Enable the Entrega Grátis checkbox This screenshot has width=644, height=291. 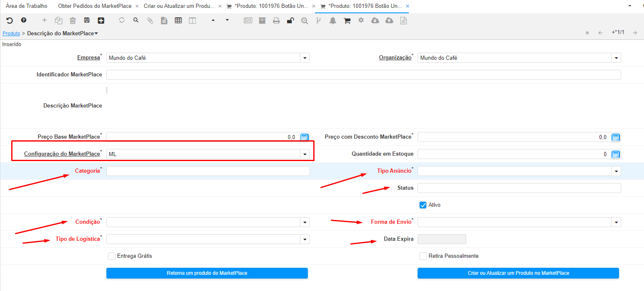111,256
